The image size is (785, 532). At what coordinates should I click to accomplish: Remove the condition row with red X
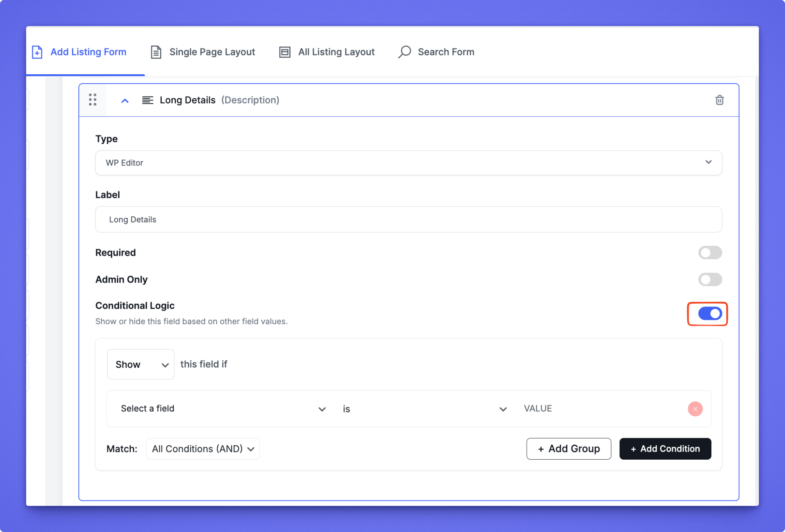point(695,409)
